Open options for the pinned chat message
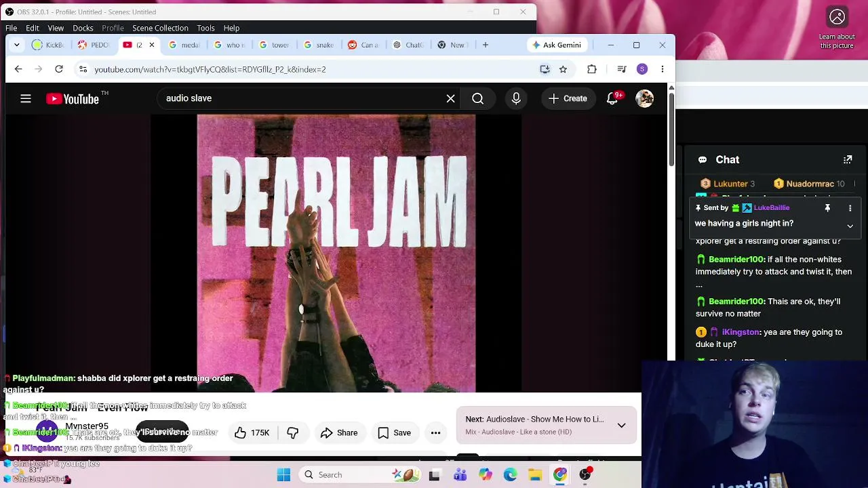The image size is (868, 488). coord(850,208)
